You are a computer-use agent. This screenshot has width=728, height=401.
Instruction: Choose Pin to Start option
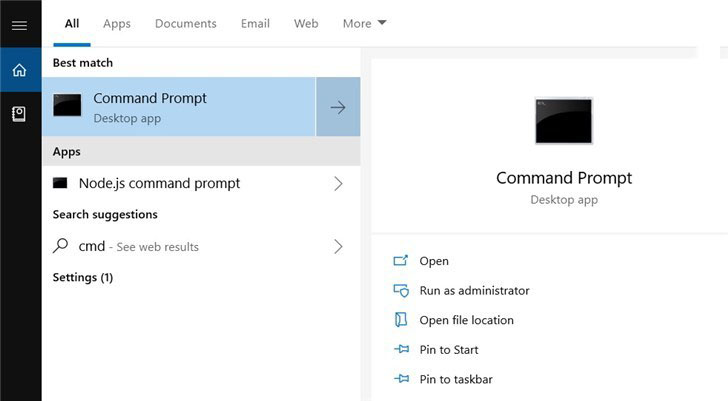[x=449, y=350]
